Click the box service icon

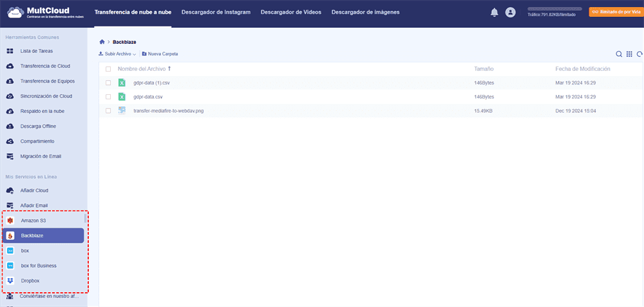(x=11, y=251)
